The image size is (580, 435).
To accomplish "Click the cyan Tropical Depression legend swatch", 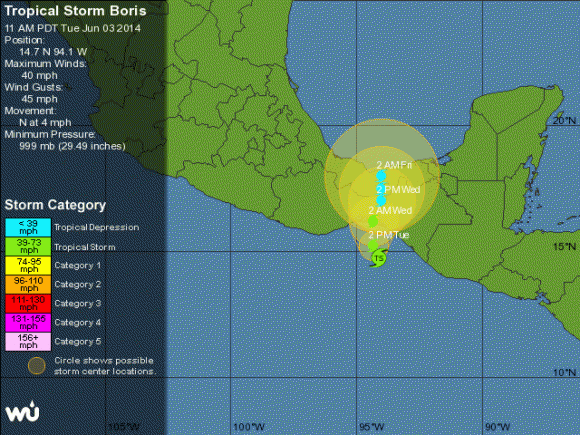I will point(28,227).
